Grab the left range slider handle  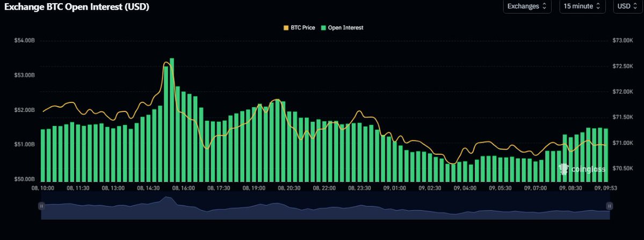tap(41, 206)
